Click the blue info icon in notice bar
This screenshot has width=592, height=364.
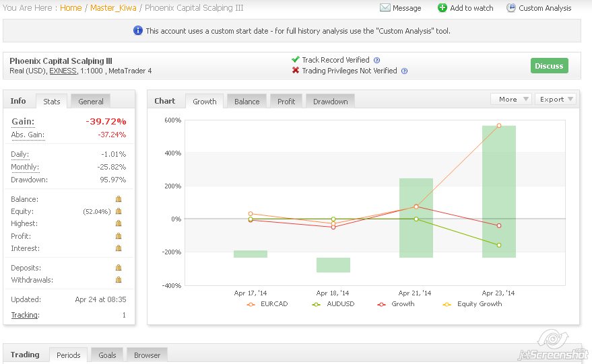[x=138, y=30]
